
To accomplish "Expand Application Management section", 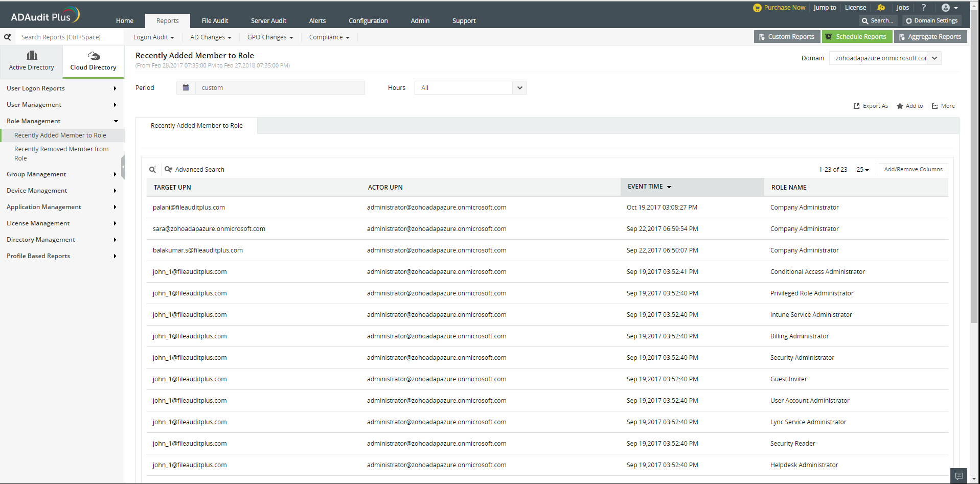I will [x=62, y=207].
